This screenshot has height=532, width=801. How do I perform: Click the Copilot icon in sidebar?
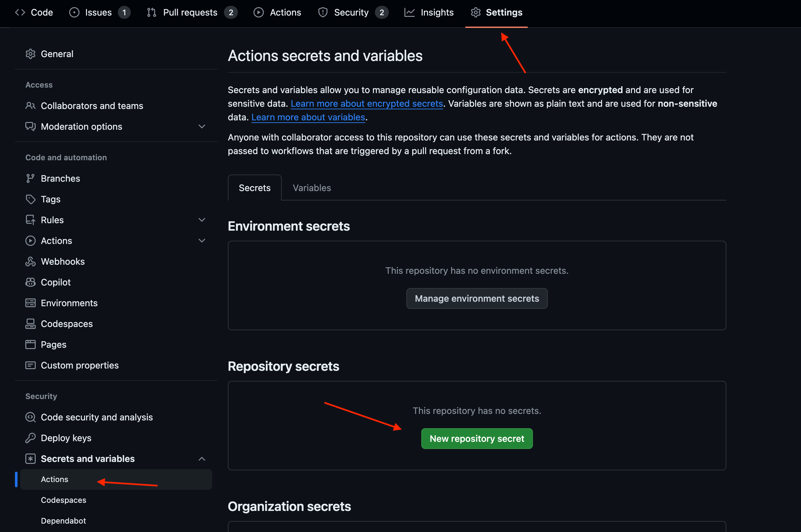click(30, 282)
